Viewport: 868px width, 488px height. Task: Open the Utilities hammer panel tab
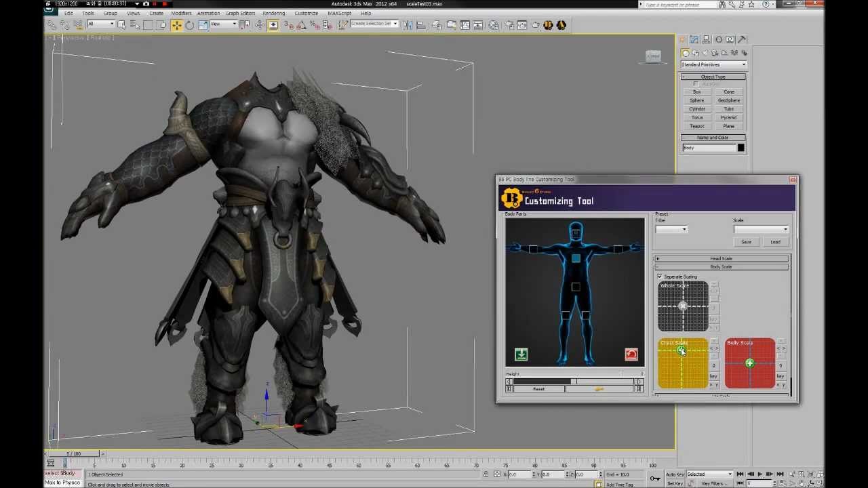742,39
